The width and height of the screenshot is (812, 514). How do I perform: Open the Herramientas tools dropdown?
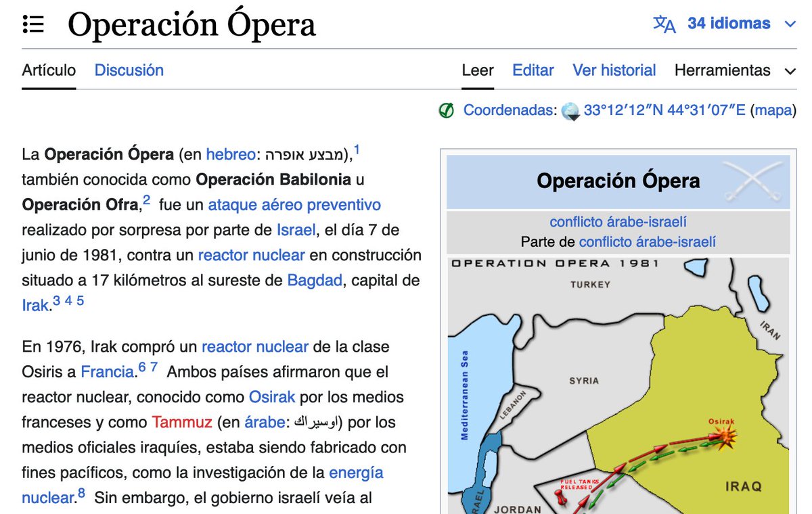[x=736, y=70]
